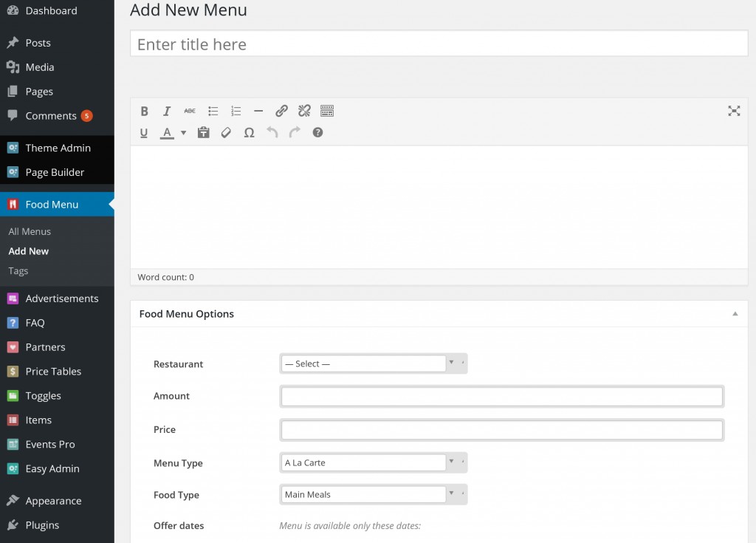The image size is (756, 543).
Task: Remove link with the broken chain icon
Action: (304, 111)
